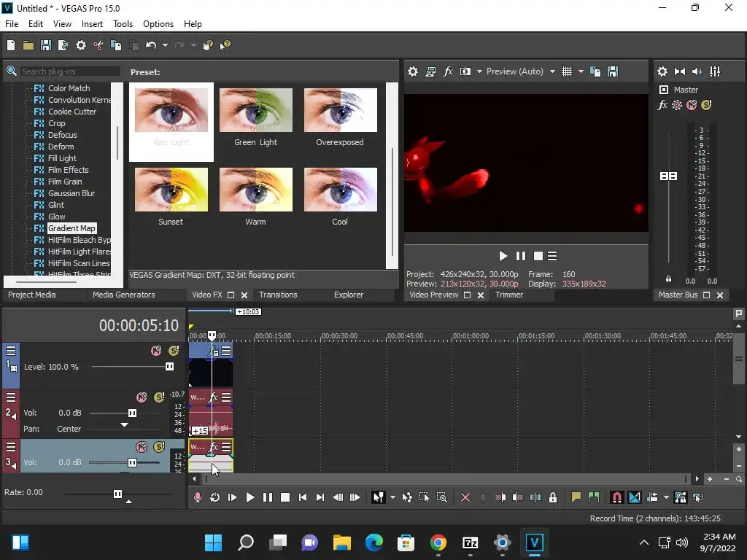
Task: Select the Green Light preset thumbnail
Action: click(x=256, y=110)
